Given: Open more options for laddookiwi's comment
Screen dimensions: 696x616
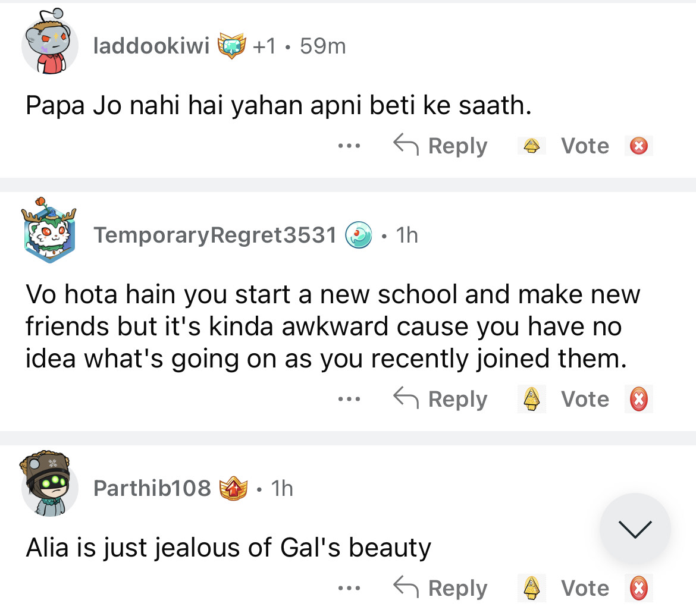Looking at the screenshot, I should point(350,146).
